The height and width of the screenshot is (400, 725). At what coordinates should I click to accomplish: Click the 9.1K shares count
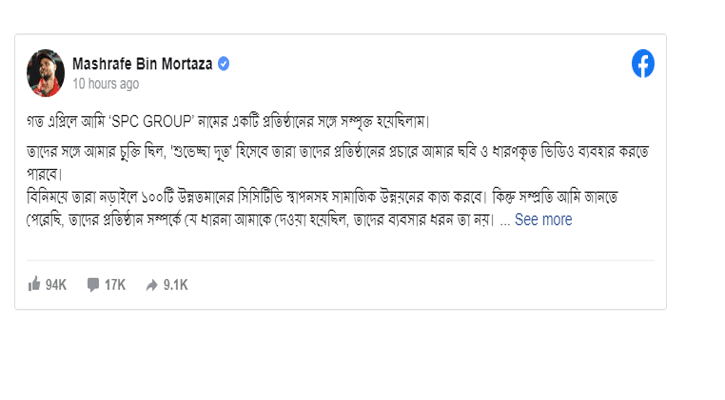pyautogui.click(x=175, y=285)
